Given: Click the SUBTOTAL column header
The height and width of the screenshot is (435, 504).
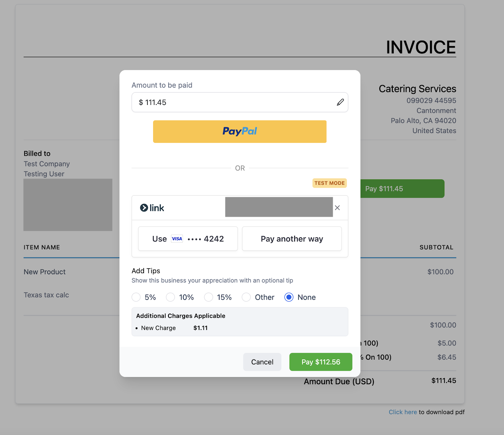Looking at the screenshot, I should tap(436, 247).
